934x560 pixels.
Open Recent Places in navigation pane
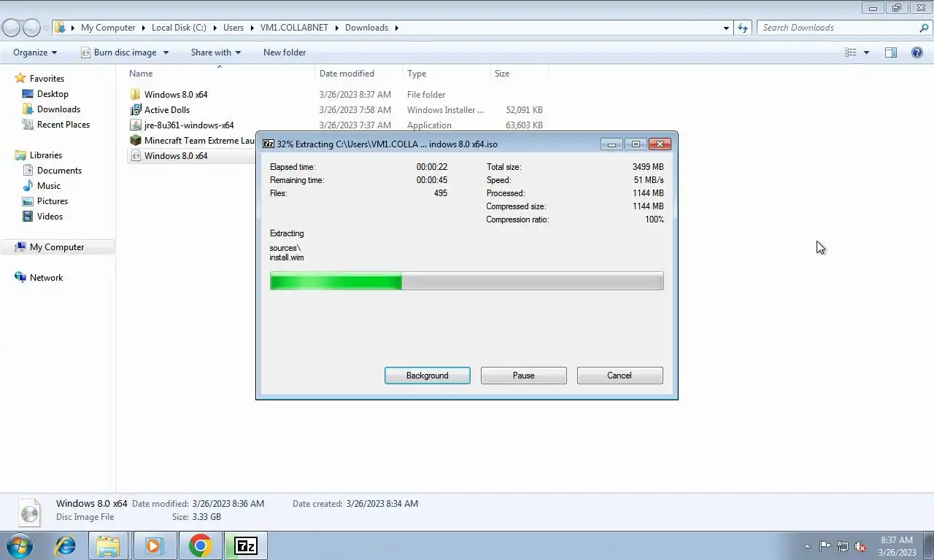(x=63, y=125)
